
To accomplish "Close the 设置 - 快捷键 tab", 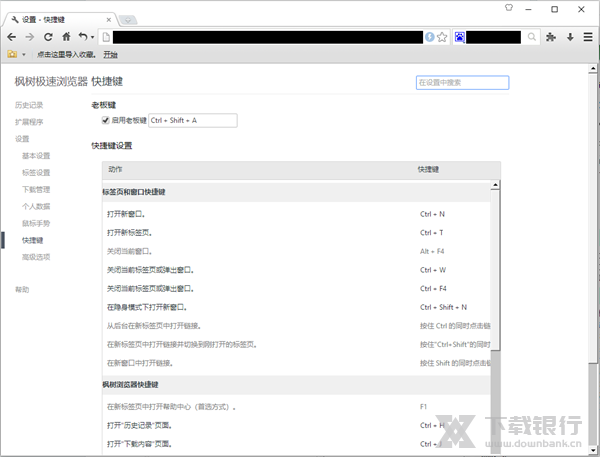I will (109, 20).
